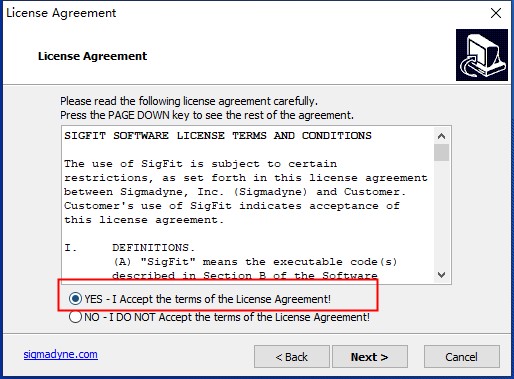The image size is (514, 379).
Task: Click the bold License Agreement header
Action: 92,56
